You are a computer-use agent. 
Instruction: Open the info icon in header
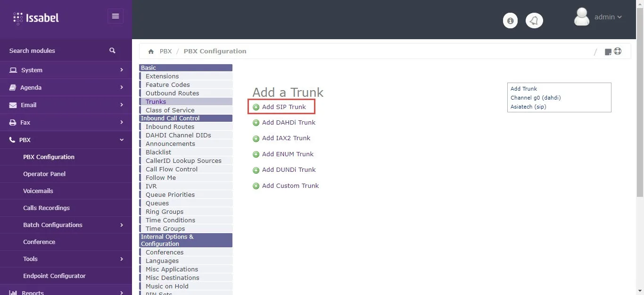tap(510, 21)
